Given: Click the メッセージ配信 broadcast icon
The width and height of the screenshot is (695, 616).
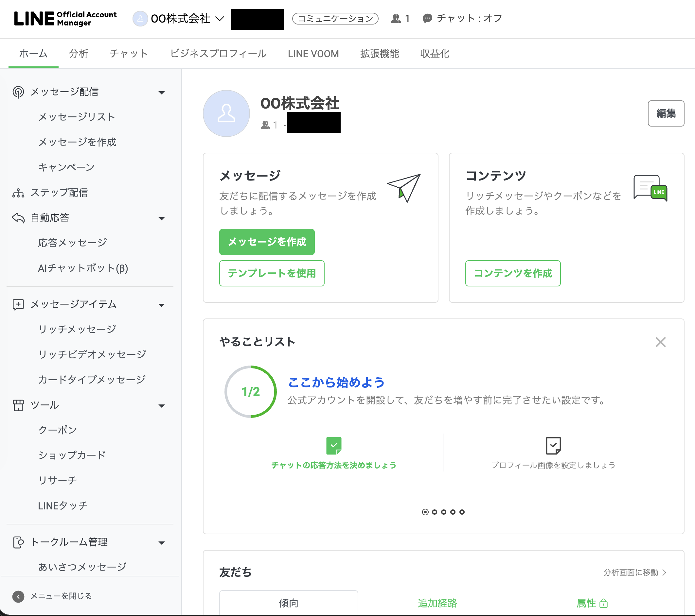Looking at the screenshot, I should [x=18, y=92].
